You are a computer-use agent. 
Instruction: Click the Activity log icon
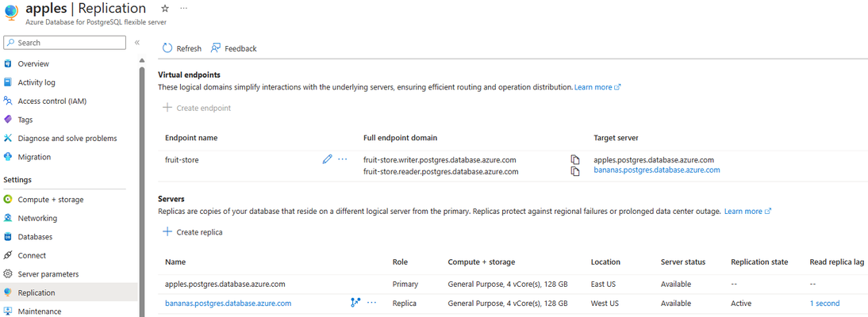8,82
